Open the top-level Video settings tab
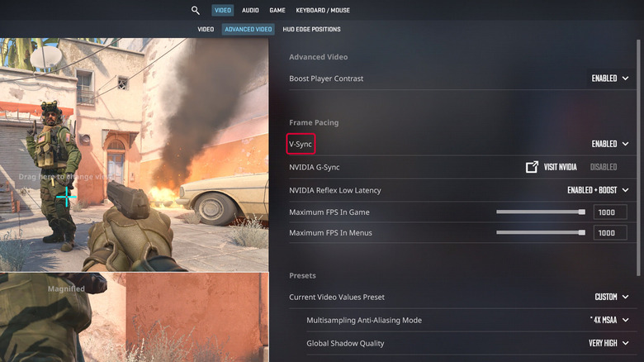Screen dimensions: 644x362 [x=223, y=10]
